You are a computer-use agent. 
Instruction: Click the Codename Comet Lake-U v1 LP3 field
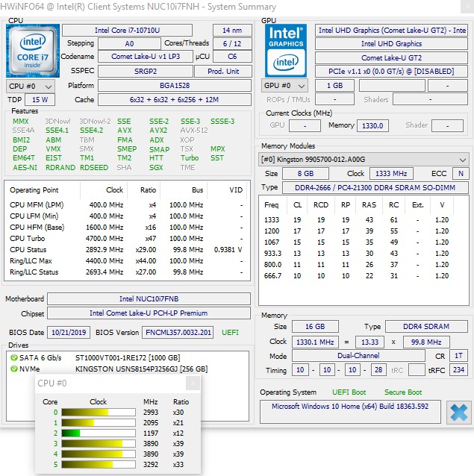click(x=146, y=57)
